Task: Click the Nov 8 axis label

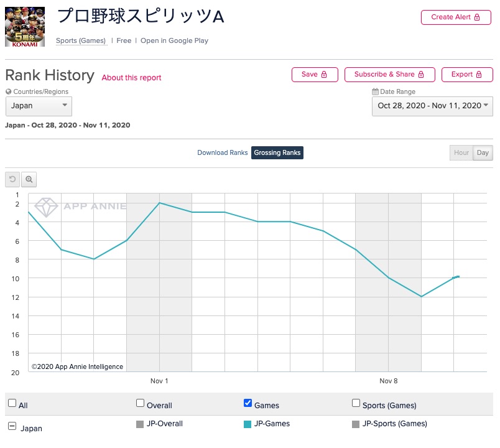Action: [x=389, y=381]
